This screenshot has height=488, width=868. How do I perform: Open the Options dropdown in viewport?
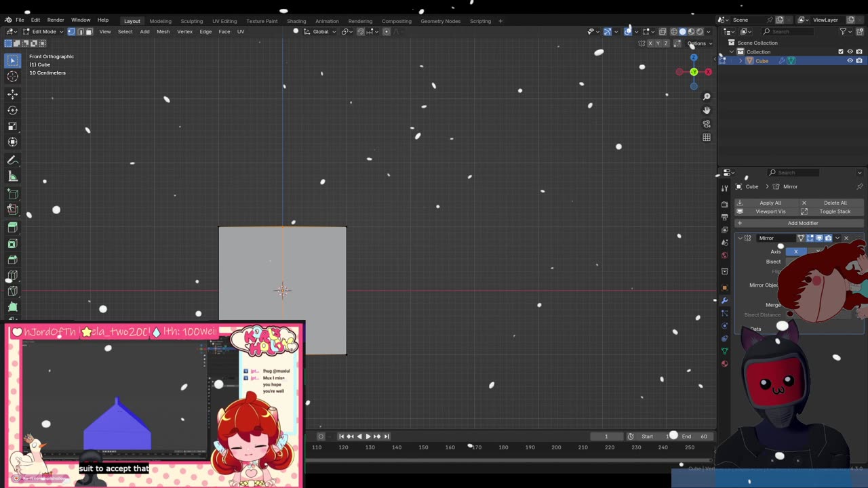699,43
